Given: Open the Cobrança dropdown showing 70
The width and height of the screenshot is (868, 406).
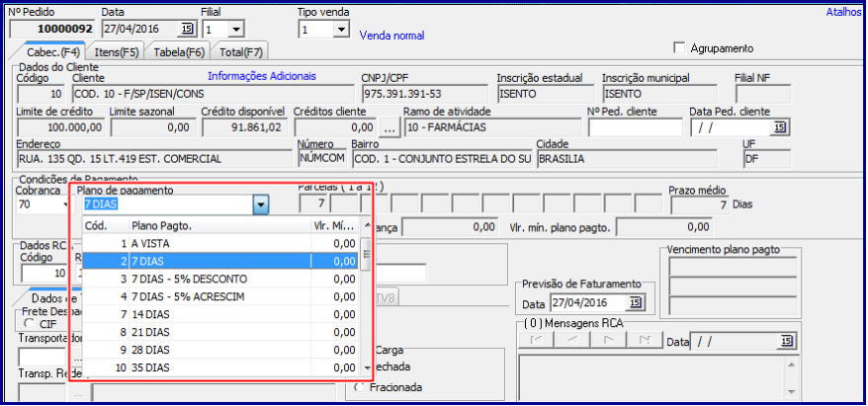Looking at the screenshot, I should coord(66,205).
